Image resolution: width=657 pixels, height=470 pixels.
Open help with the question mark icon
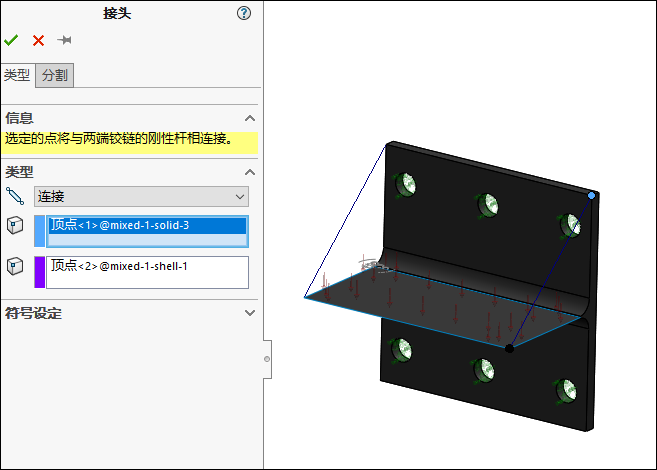pyautogui.click(x=244, y=13)
